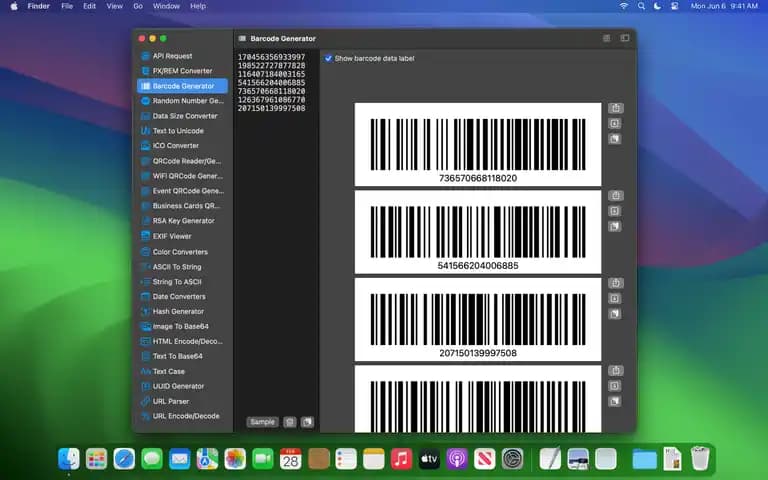Open Trash in the Dock
Screen dimensions: 768x480
[x=700, y=459]
